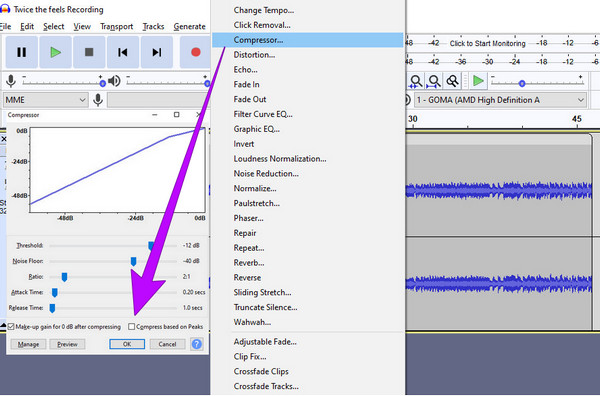The image size is (600, 396).
Task: Click the Attack Time slider handle
Action: (x=55, y=293)
